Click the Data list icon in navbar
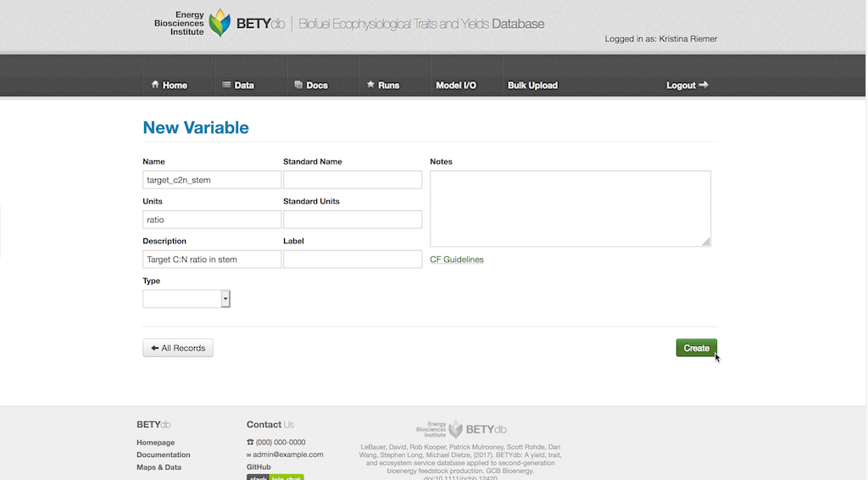Screen dimensions: 868x480 click(226, 85)
